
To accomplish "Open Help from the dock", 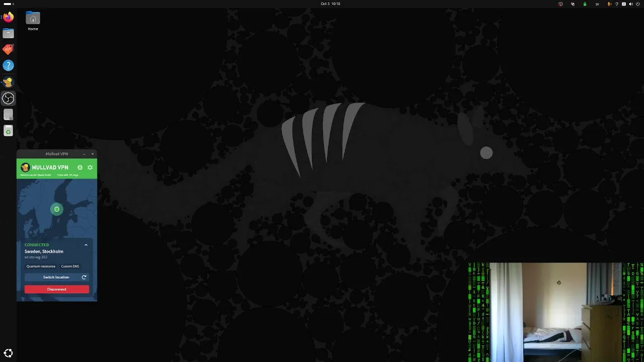I will click(8, 65).
